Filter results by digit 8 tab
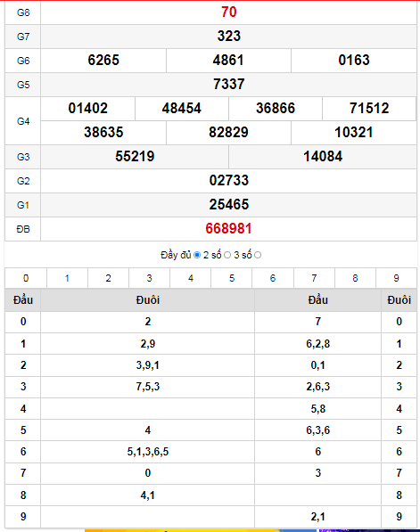Screen dimensions: 420x532 coord(355,278)
